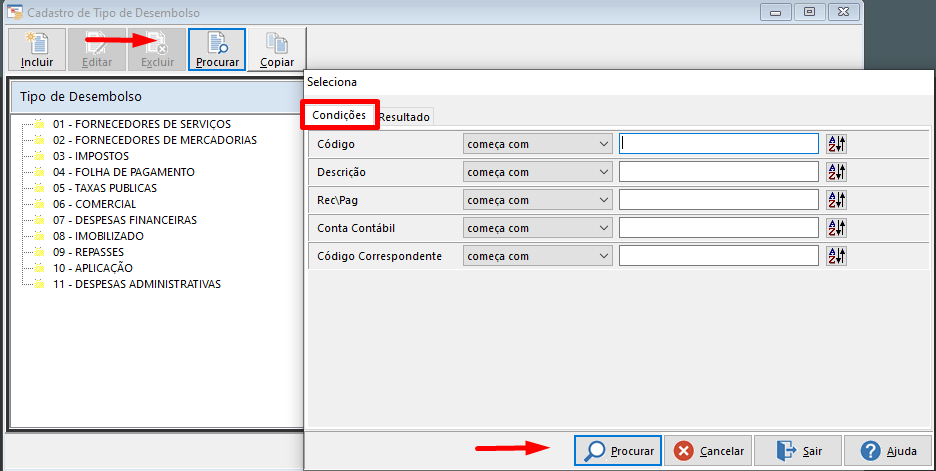Focus the Código Correspondente value input field
Screen dimensions: 936x471
[719, 256]
